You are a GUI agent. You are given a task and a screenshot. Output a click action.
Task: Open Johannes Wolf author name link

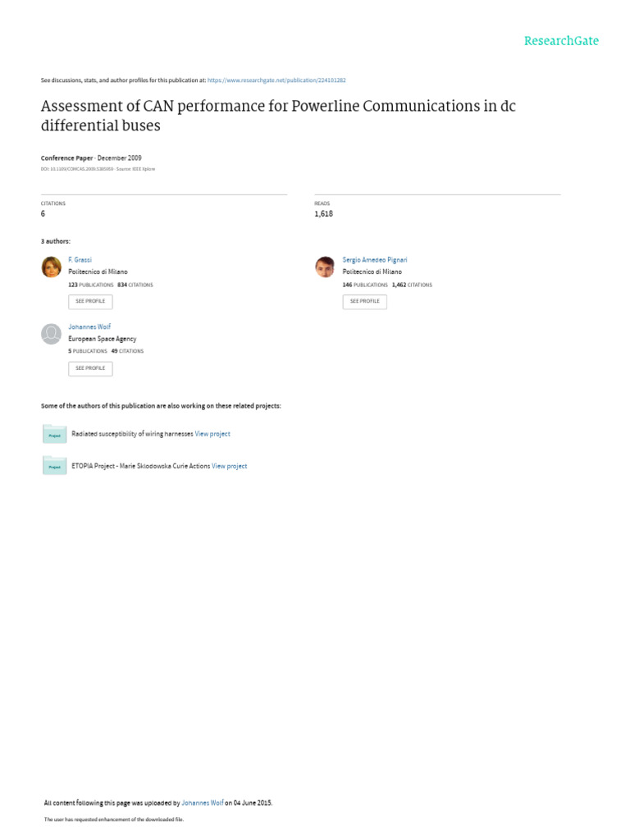tap(89, 327)
